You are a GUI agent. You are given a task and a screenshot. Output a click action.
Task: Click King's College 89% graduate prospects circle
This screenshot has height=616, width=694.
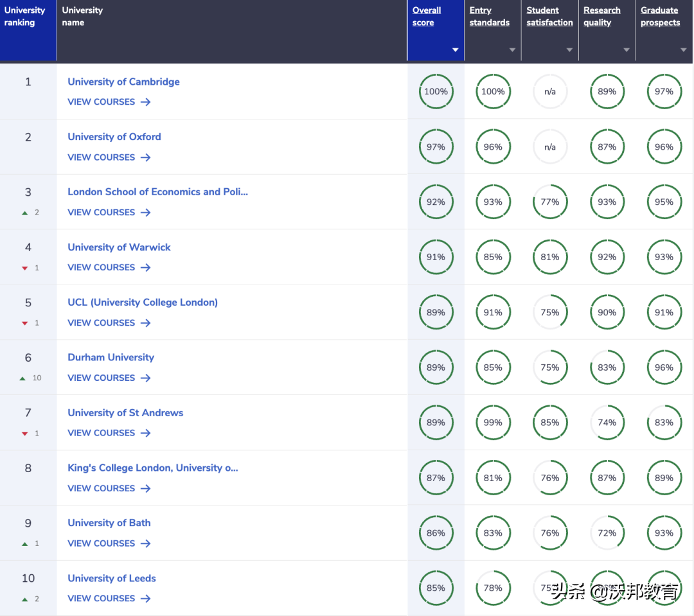point(664,478)
